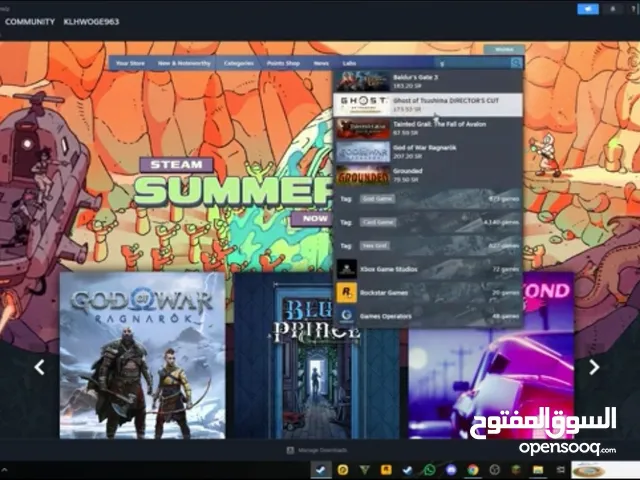Click the Games Operators logo icon
The image size is (640, 480).
point(347,316)
